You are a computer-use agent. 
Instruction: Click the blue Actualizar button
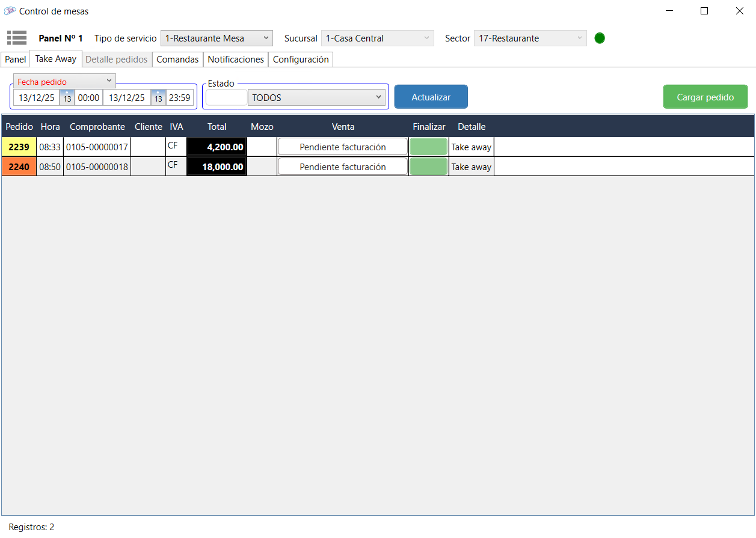click(431, 97)
